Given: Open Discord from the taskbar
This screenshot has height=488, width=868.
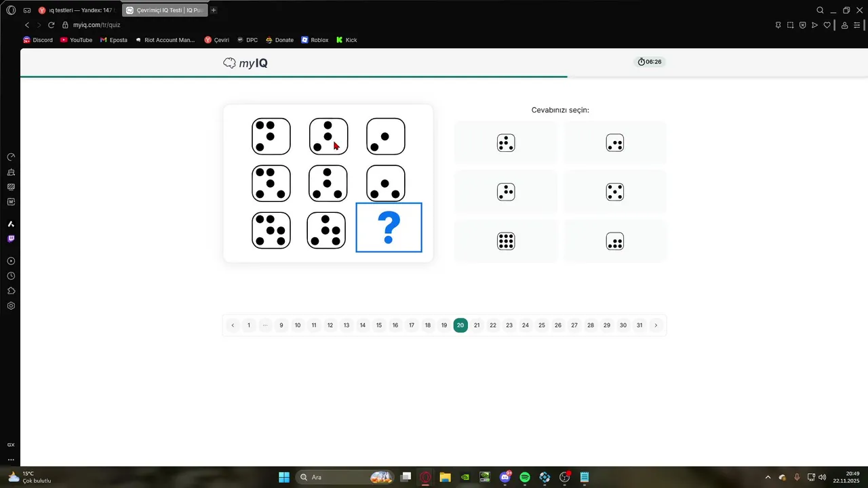Looking at the screenshot, I should [505, 477].
